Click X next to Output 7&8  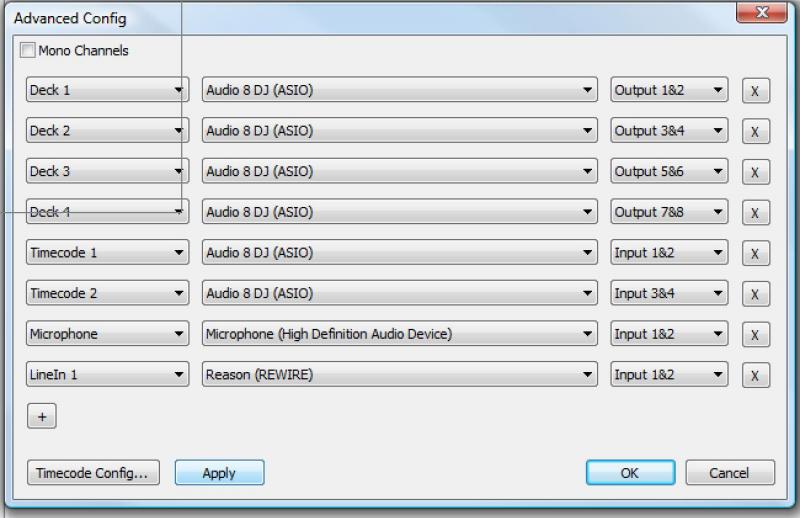(755, 213)
